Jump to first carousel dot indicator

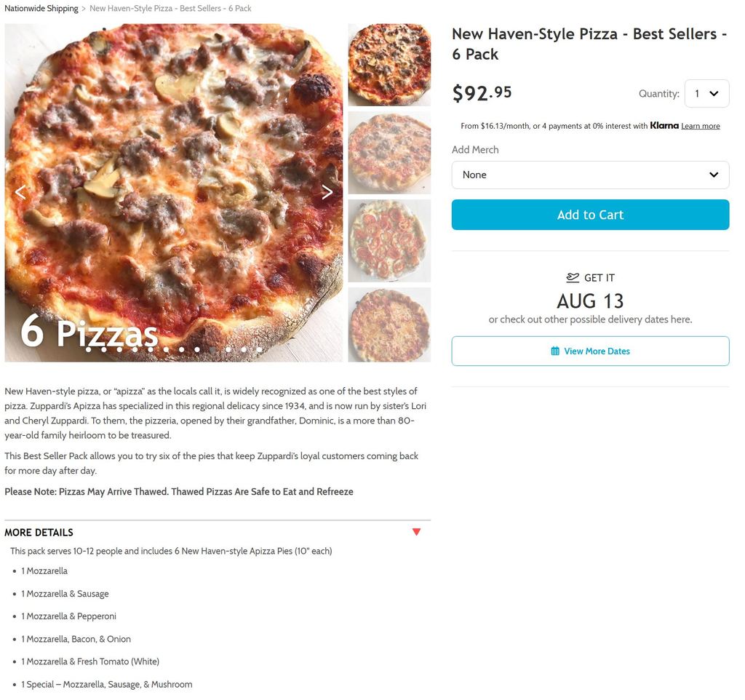coord(88,349)
